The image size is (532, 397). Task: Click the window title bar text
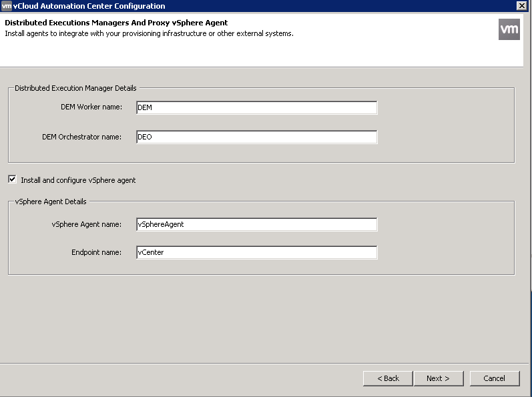[x=89, y=6]
